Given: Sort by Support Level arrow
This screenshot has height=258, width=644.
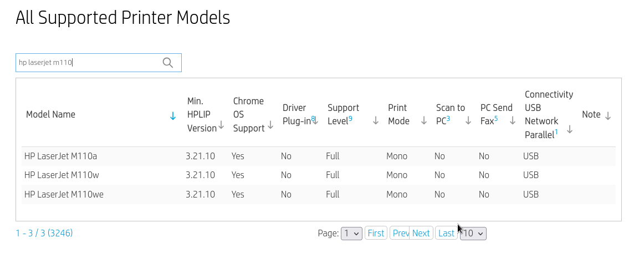Looking at the screenshot, I should coord(376,120).
